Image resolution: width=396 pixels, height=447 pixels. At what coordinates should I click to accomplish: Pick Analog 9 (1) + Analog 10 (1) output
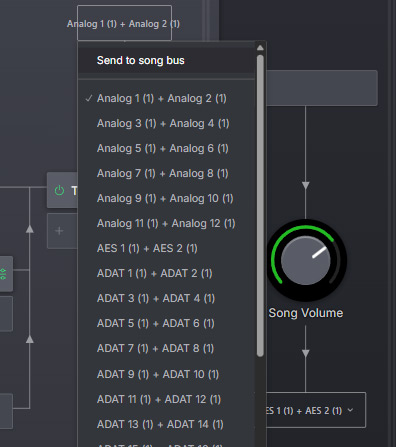(166, 198)
